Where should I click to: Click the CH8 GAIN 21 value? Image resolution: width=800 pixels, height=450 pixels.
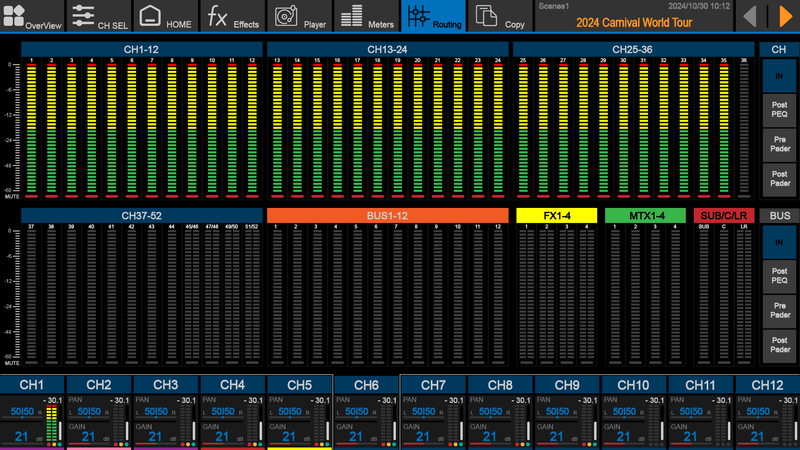pos(489,437)
